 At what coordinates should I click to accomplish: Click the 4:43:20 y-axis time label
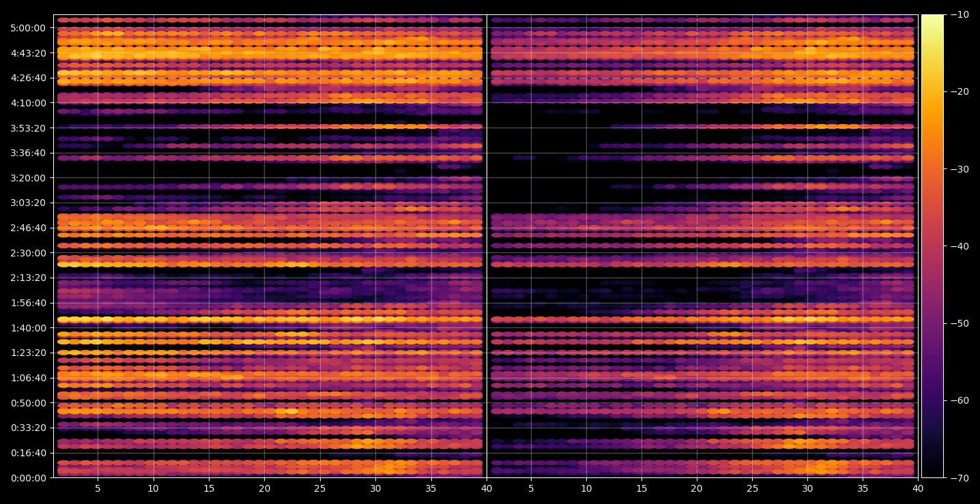pos(28,53)
